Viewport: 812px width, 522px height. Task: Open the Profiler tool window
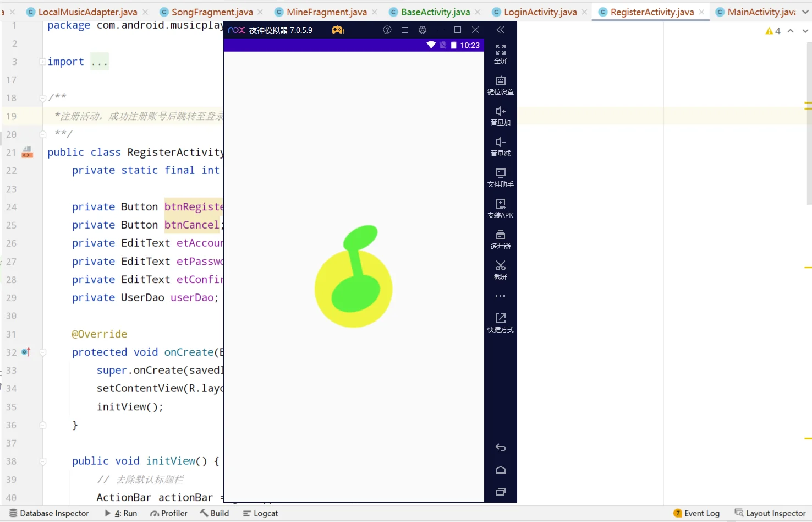point(169,513)
